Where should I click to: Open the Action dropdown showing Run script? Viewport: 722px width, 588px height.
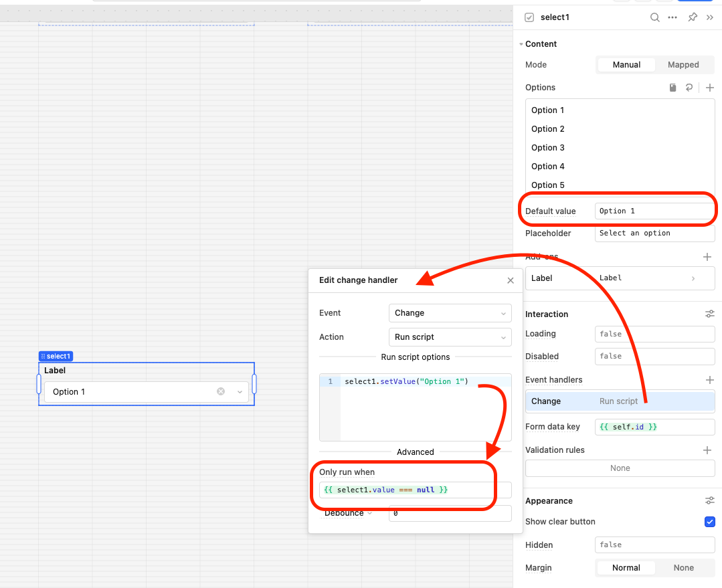tap(450, 336)
